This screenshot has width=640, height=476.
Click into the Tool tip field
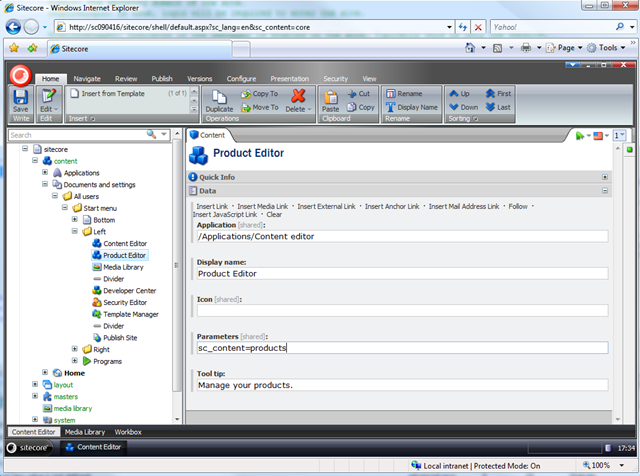pyautogui.click(x=402, y=385)
